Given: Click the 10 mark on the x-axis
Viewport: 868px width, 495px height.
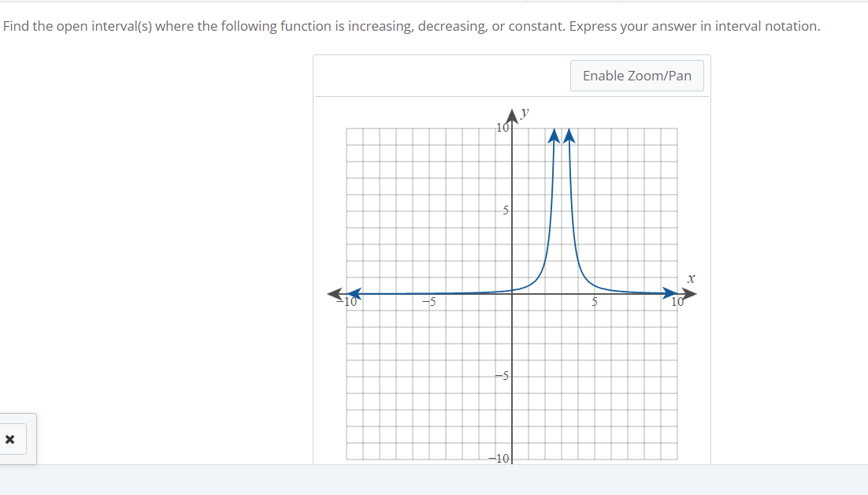Looking at the screenshot, I should (x=676, y=302).
